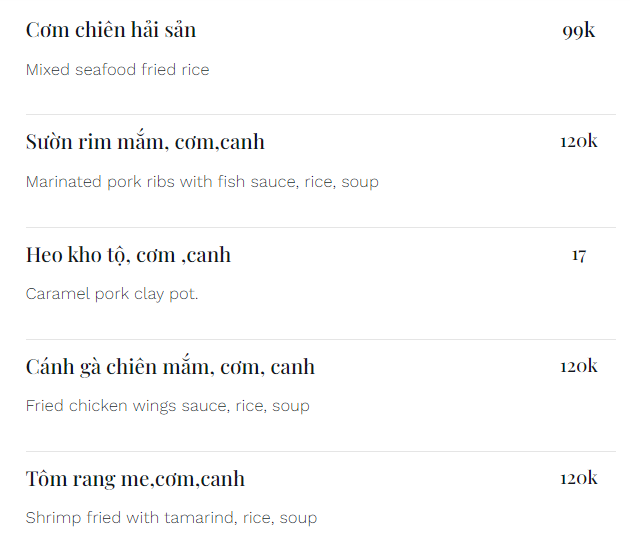Click the Shrimp fried with tamarind description
This screenshot has height=541, width=630.
pos(171,518)
